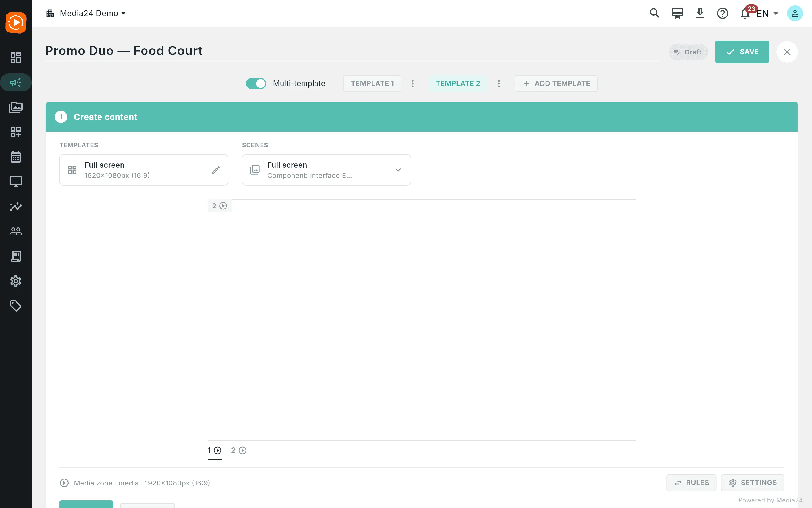The height and width of the screenshot is (508, 812).
Task: Close the campaign editor with X
Action: pos(787,52)
